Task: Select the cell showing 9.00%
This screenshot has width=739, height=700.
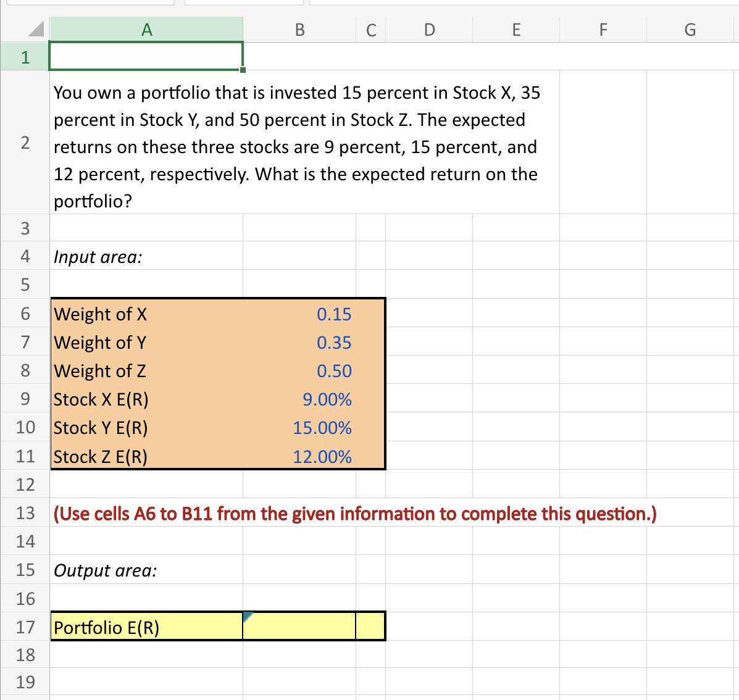Action: tap(299, 399)
